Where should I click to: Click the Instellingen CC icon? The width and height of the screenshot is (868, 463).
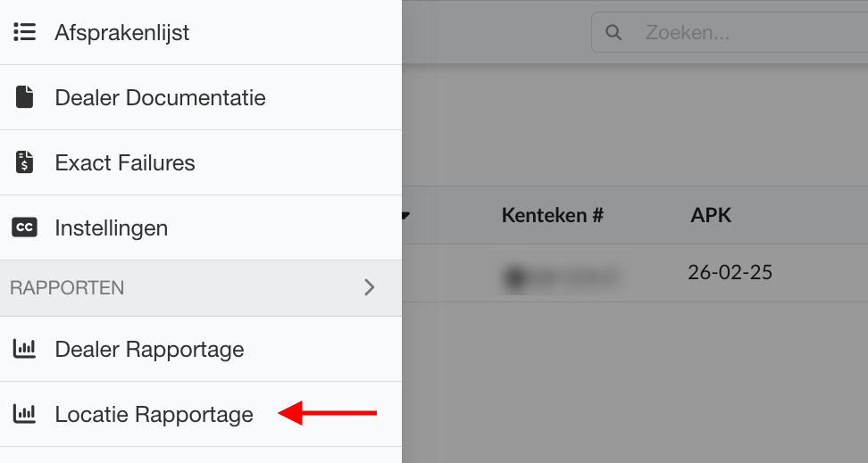[x=24, y=227]
